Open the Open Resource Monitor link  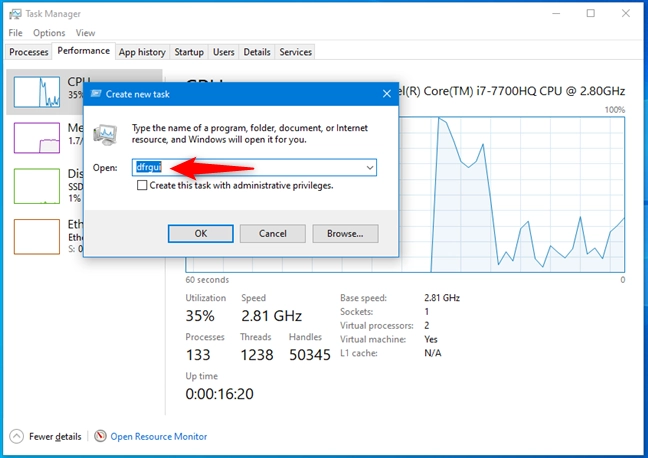(159, 437)
